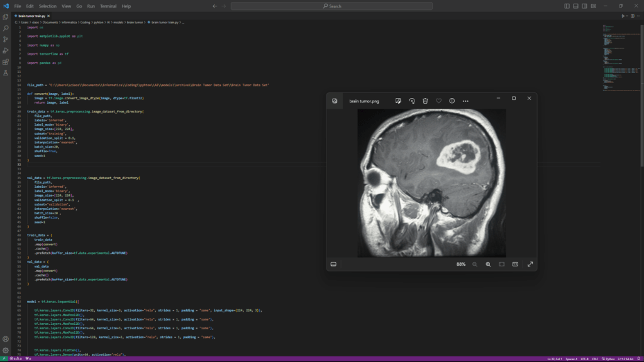Fit image to window in Photos viewer
The image size is (644, 362).
502,265
